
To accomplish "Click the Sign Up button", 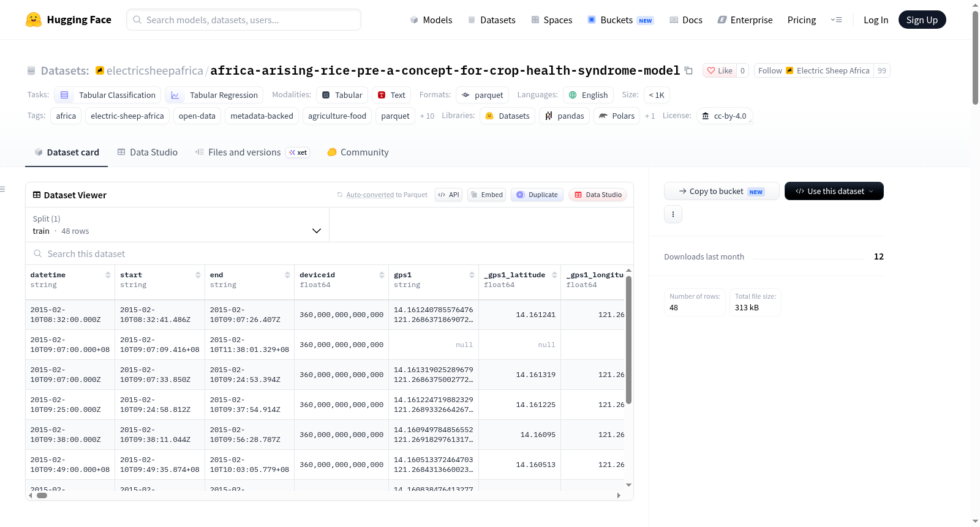I will [x=922, y=20].
